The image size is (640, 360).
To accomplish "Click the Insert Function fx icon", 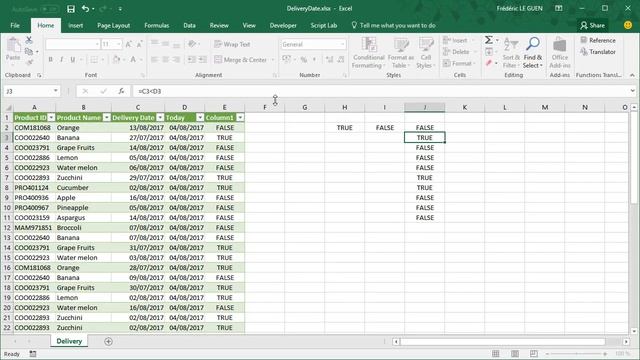I will (x=121, y=91).
